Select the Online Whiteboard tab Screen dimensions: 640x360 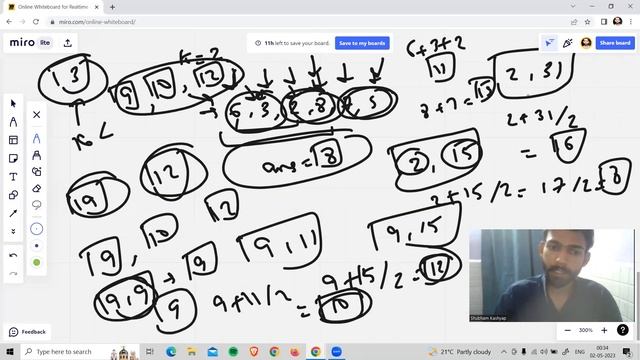point(53,7)
